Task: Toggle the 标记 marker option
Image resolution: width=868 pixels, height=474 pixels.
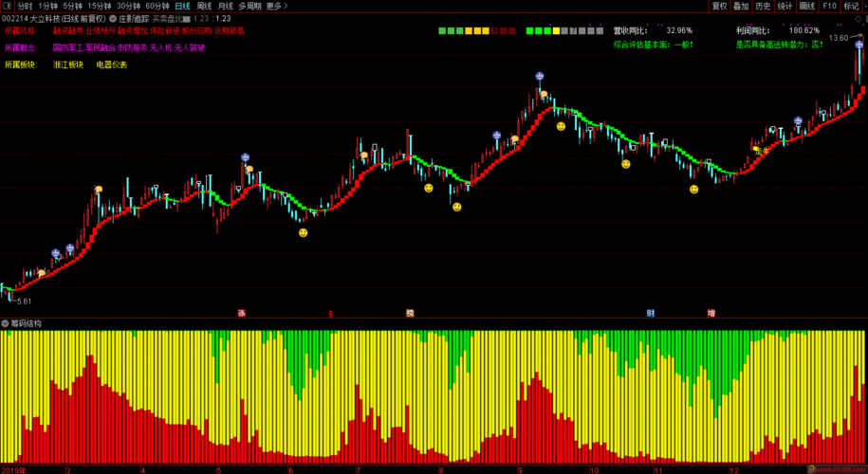Action: [x=852, y=6]
